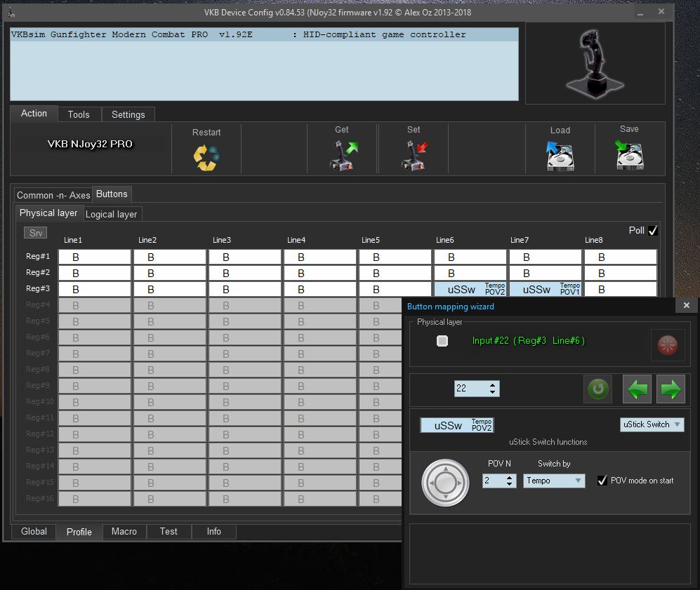
Task: Go to previous input with left arrow
Action: click(637, 389)
